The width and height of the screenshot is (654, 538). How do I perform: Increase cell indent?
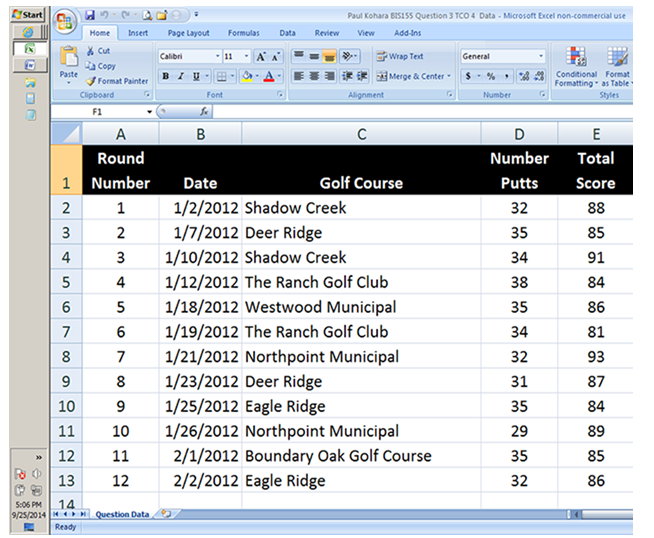(x=362, y=76)
